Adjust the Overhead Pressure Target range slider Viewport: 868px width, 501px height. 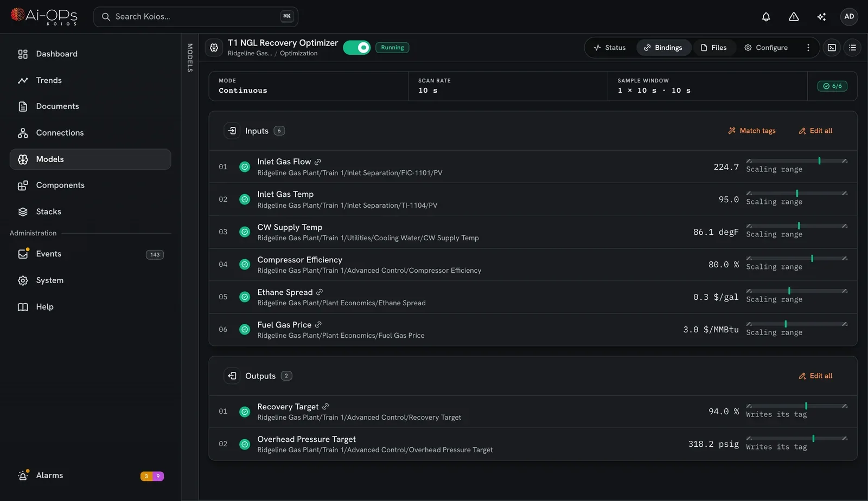(797, 439)
